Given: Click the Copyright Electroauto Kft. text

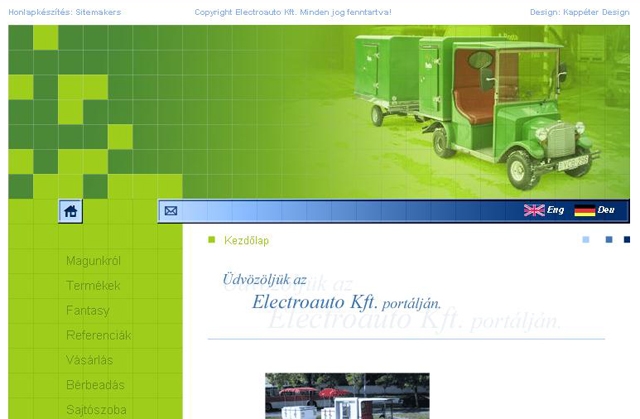Looking at the screenshot, I should (x=293, y=12).
